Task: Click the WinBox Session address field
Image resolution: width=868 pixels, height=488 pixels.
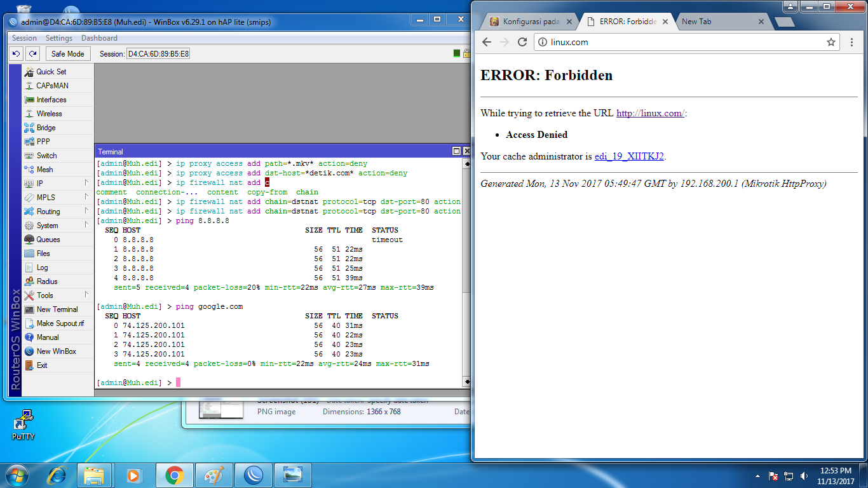Action: 158,54
